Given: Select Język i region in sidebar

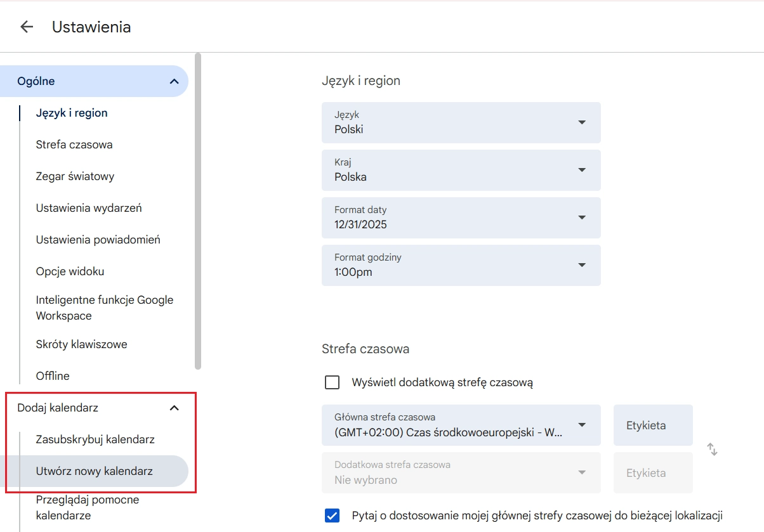Looking at the screenshot, I should click(72, 113).
